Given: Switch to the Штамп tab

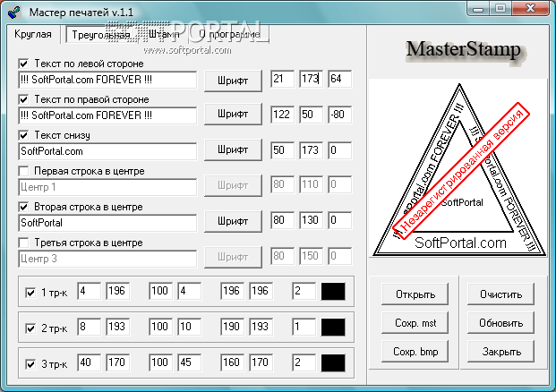Looking at the screenshot, I should point(164,34).
